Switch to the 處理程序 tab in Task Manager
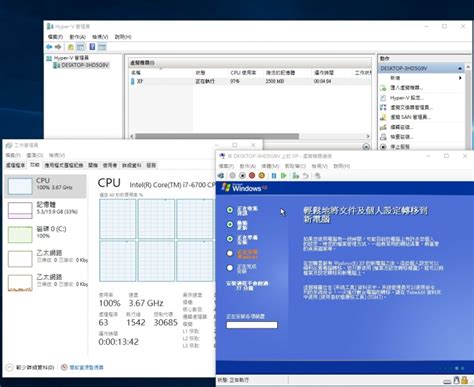 15,165
